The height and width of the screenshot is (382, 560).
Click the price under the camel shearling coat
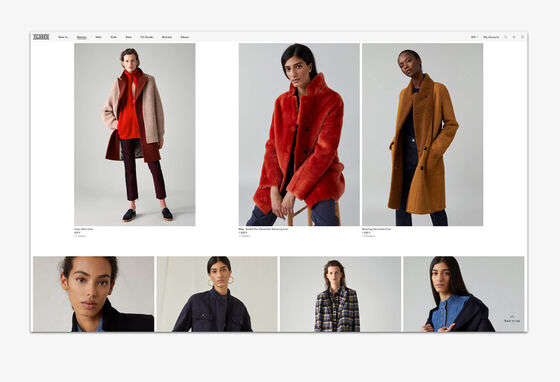point(366,233)
